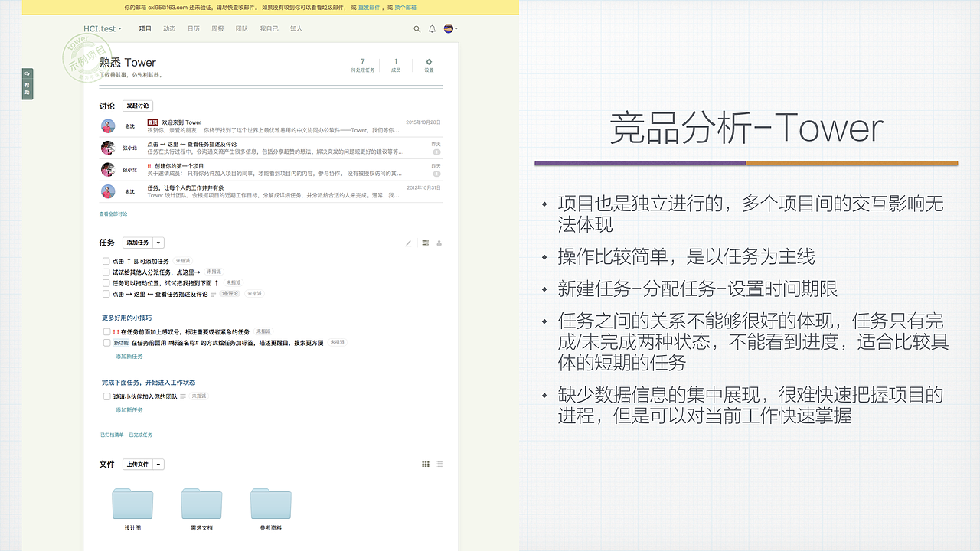Check the task 点击 ↑ 即可添加任务
The height and width of the screenshot is (551, 980).
click(106, 261)
